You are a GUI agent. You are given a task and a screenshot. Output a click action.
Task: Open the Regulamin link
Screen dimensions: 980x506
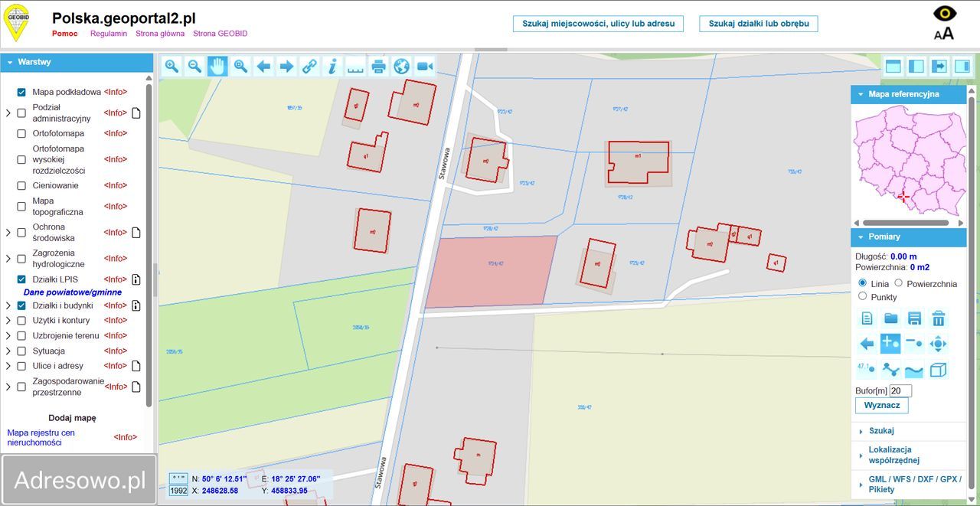pyautogui.click(x=109, y=34)
